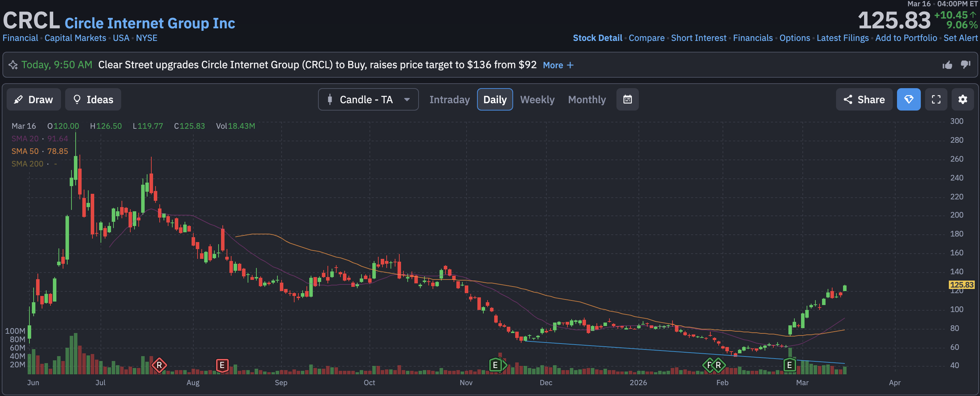This screenshot has width=980, height=396.
Task: Open the Candle - TA chart type dropdown
Action: tap(368, 100)
